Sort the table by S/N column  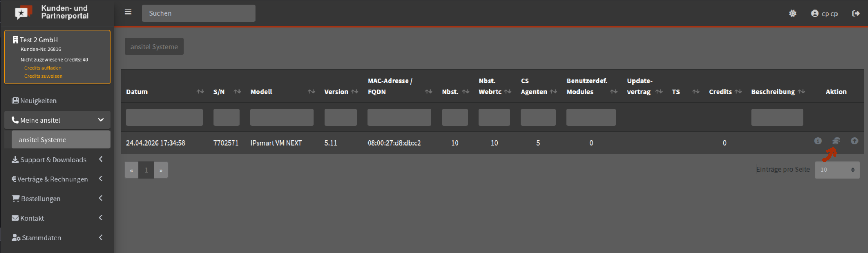(237, 91)
